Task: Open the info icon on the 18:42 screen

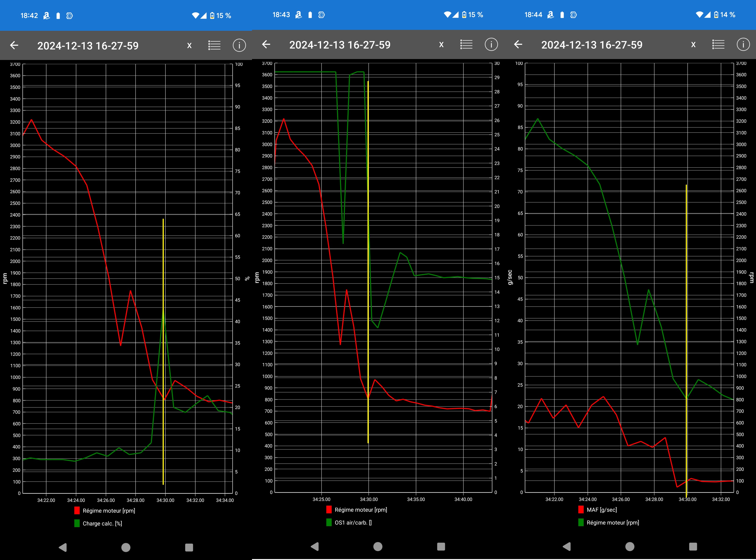Action: [239, 45]
